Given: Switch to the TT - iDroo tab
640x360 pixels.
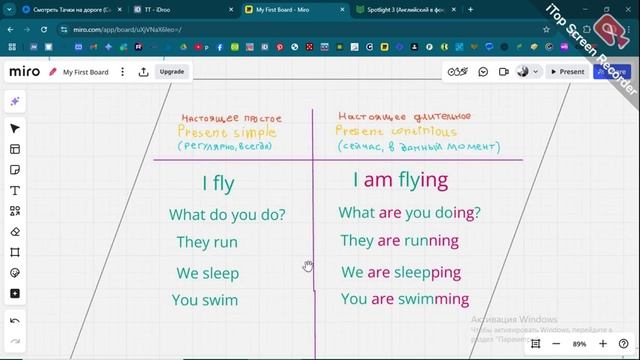Looking at the screenshot, I should [x=184, y=9].
